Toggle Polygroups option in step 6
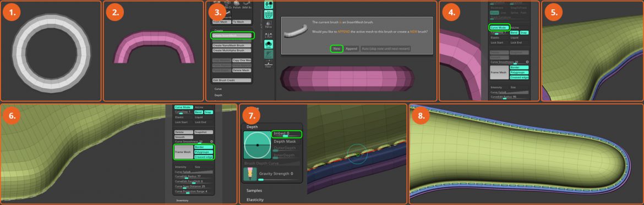This screenshot has width=644, height=205. pos(204,152)
